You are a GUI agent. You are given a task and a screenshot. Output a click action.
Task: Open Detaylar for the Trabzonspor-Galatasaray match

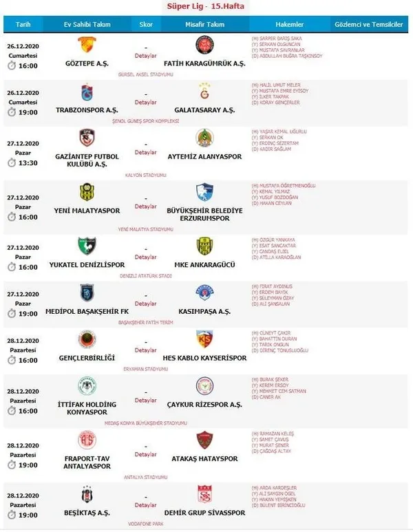click(x=146, y=102)
